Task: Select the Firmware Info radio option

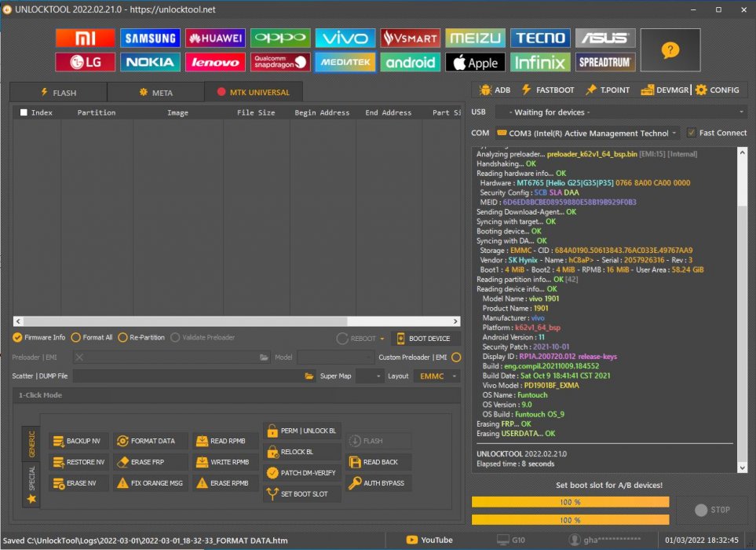Action: coord(39,337)
